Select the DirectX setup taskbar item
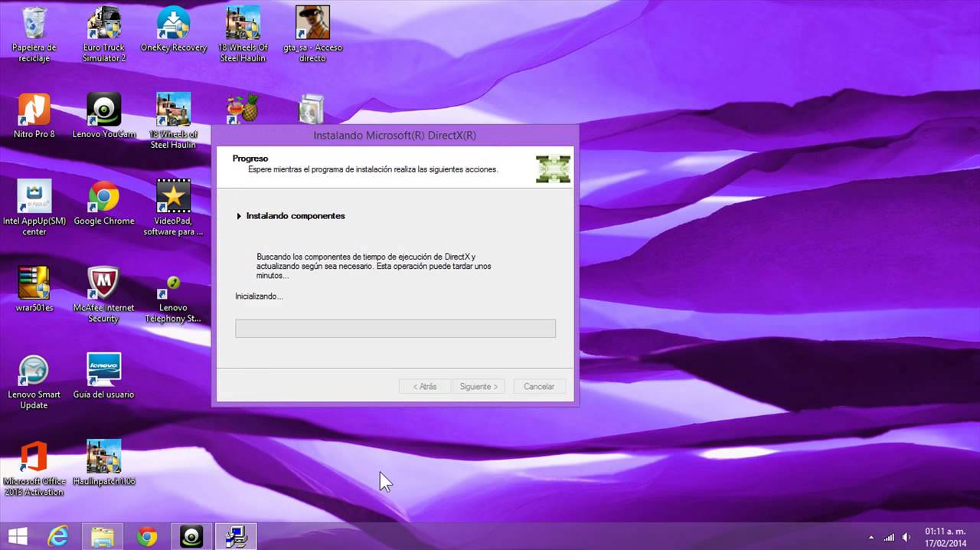980x550 pixels. pyautogui.click(x=236, y=536)
